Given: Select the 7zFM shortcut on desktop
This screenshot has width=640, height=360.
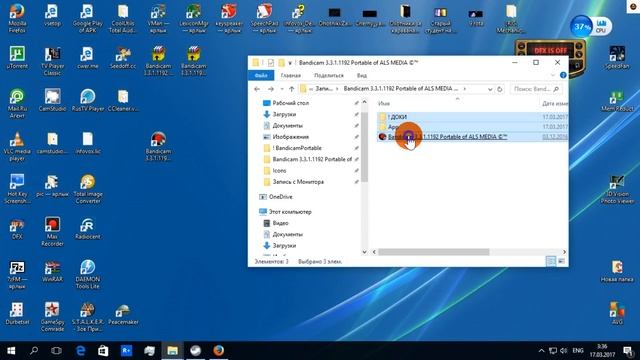Looking at the screenshot, I should (x=17, y=274).
